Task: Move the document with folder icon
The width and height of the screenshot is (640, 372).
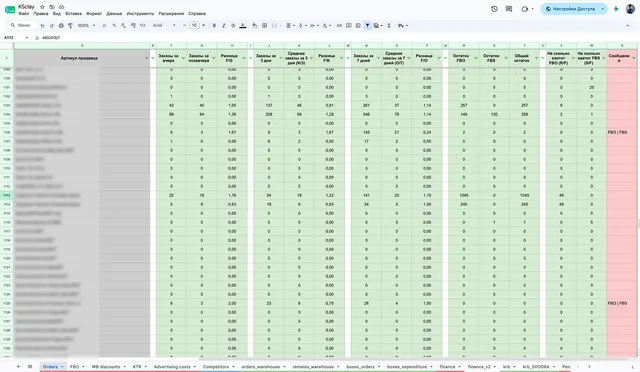Action: pyautogui.click(x=52, y=7)
